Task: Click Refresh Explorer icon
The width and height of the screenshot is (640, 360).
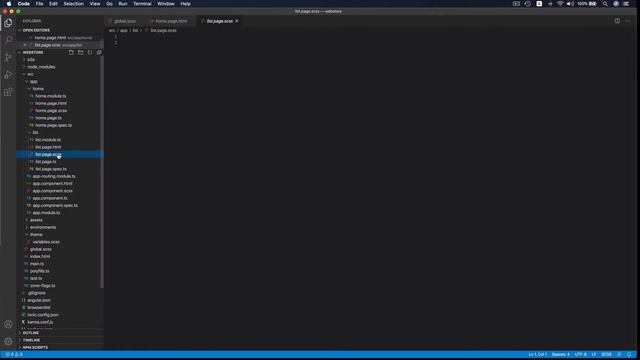Action: tap(90, 52)
